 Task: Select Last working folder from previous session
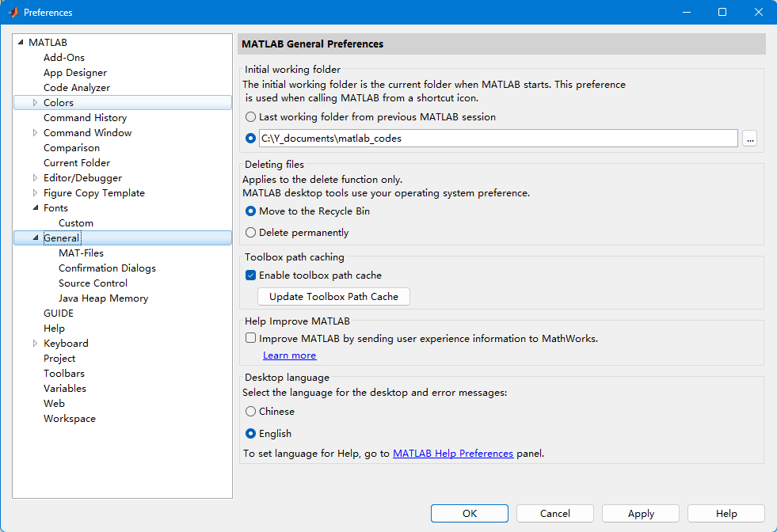(251, 117)
